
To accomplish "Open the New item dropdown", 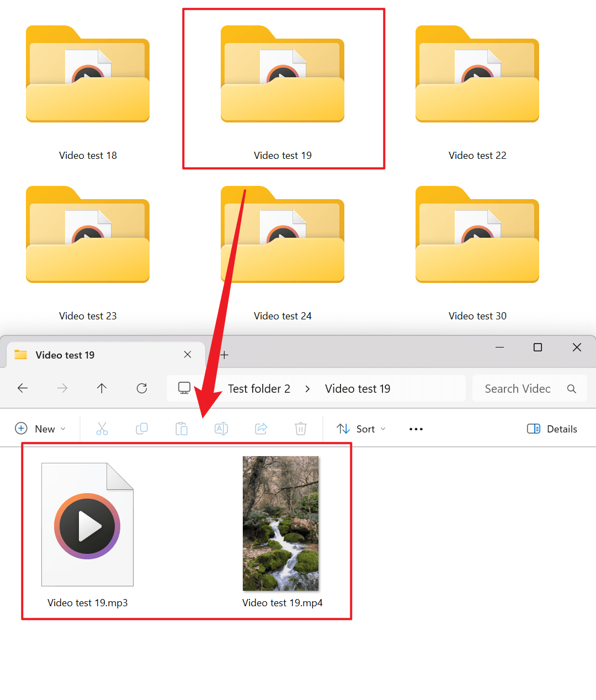I will [40, 429].
